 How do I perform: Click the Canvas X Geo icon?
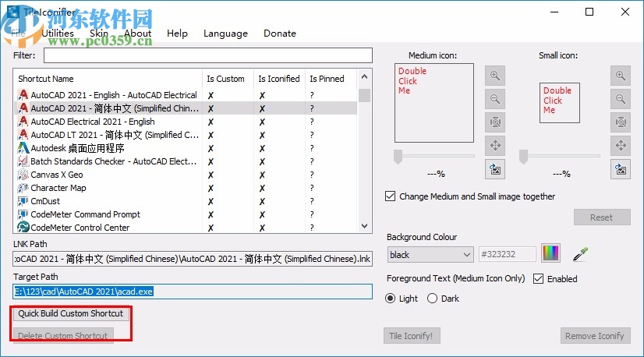click(23, 175)
